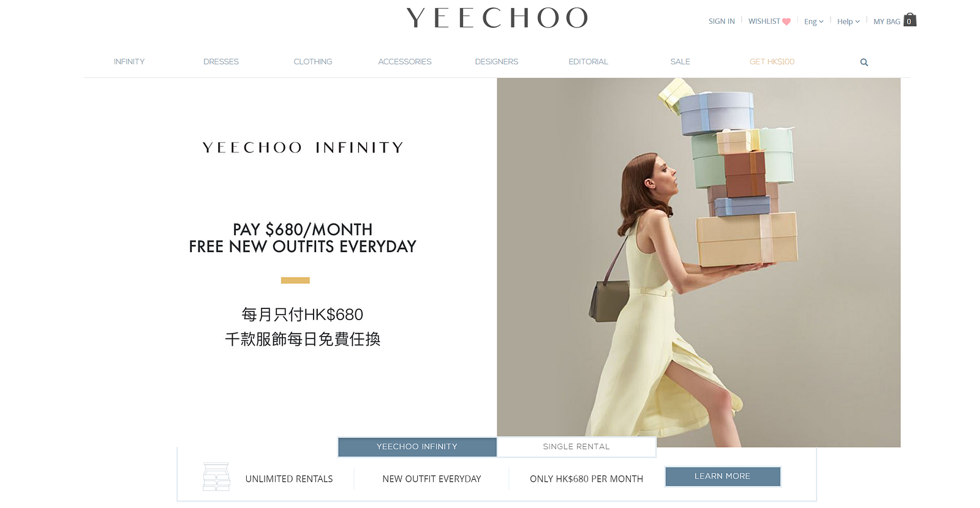The height and width of the screenshot is (508, 980).
Task: Click the stacked boxes rental icon
Action: pyautogui.click(x=216, y=477)
